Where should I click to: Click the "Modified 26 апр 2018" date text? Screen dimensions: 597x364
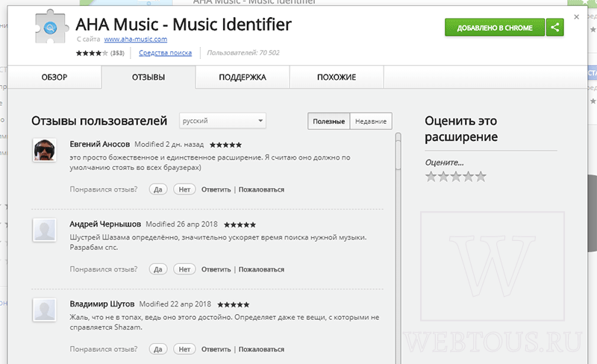pos(181,225)
